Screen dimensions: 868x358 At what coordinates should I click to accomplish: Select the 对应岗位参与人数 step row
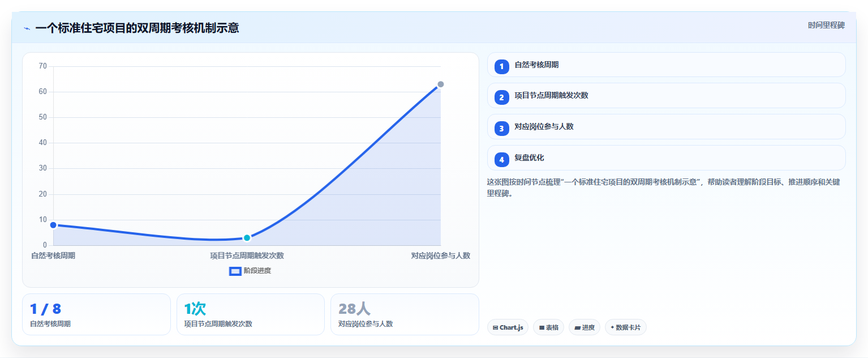pyautogui.click(x=666, y=127)
